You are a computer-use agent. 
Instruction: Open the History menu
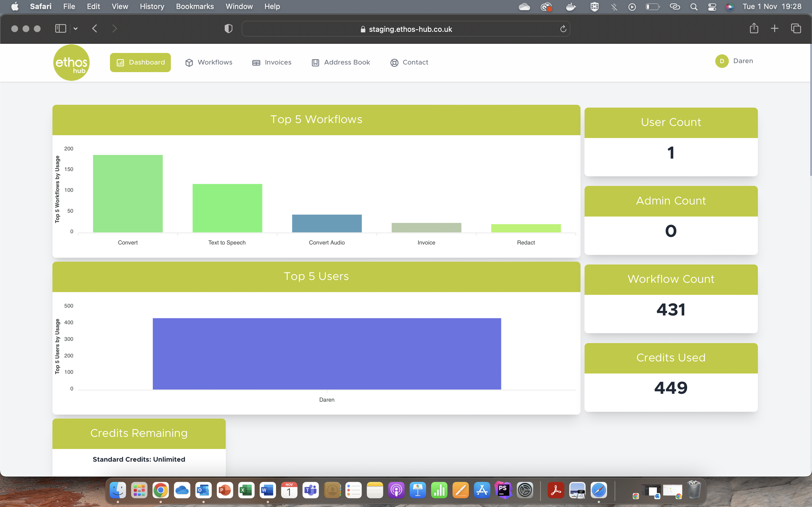click(x=152, y=6)
